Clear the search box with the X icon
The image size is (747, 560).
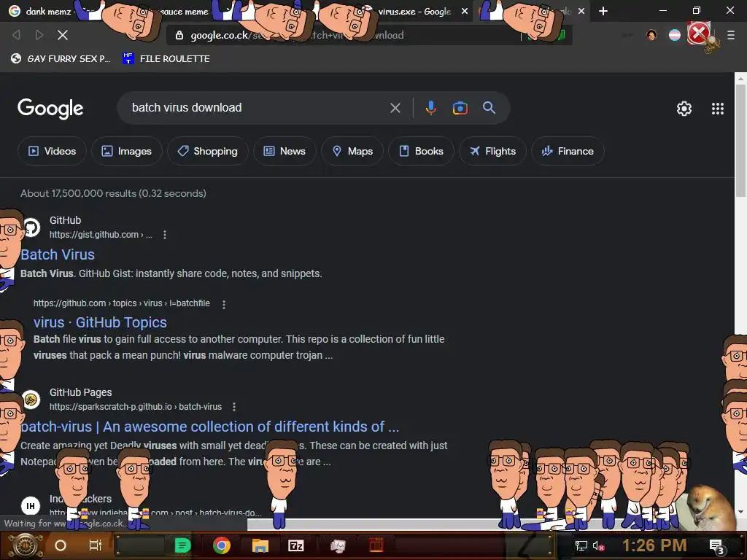[395, 108]
